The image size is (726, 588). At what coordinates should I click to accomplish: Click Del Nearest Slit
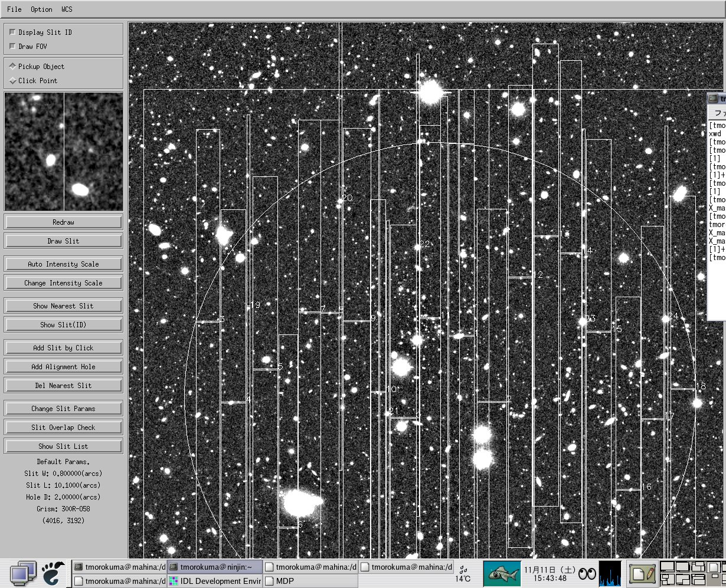click(x=63, y=386)
